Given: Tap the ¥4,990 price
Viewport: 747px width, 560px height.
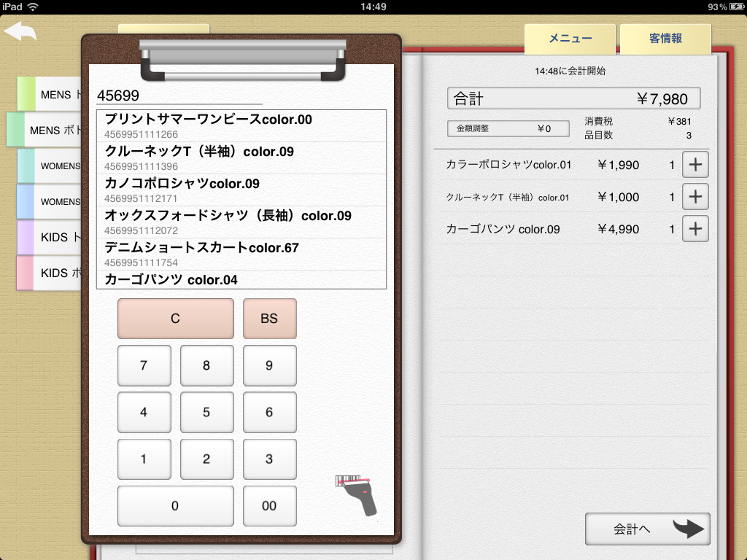Looking at the screenshot, I should pyautogui.click(x=618, y=229).
